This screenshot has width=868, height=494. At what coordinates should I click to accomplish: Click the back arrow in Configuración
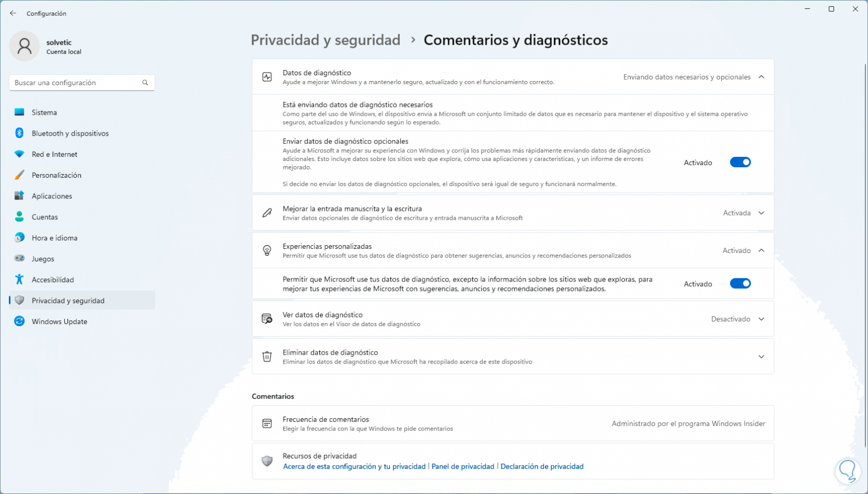pos(13,13)
